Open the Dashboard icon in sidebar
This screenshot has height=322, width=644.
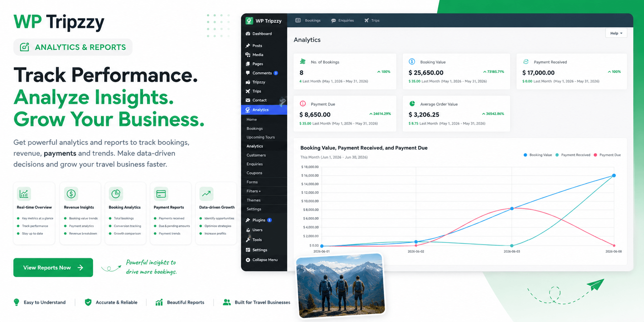(248, 34)
